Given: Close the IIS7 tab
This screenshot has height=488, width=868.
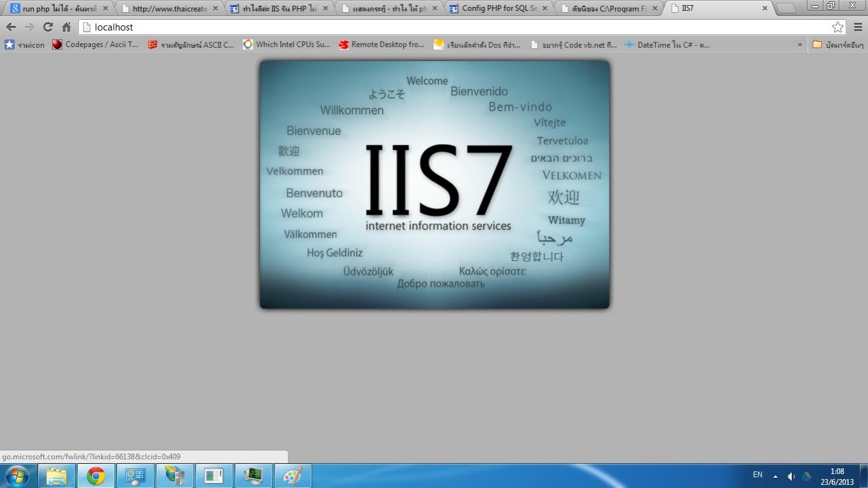Looking at the screenshot, I should [764, 8].
